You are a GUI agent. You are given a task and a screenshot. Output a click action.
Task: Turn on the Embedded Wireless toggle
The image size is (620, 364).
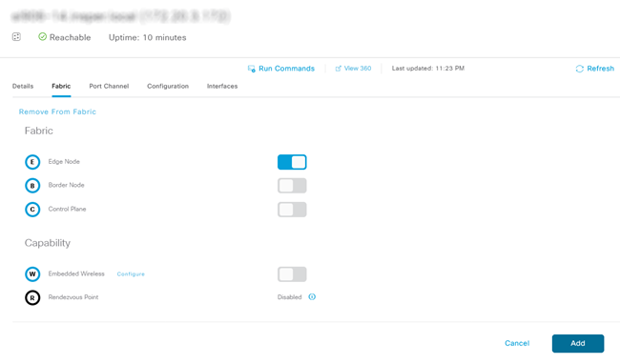[292, 274]
